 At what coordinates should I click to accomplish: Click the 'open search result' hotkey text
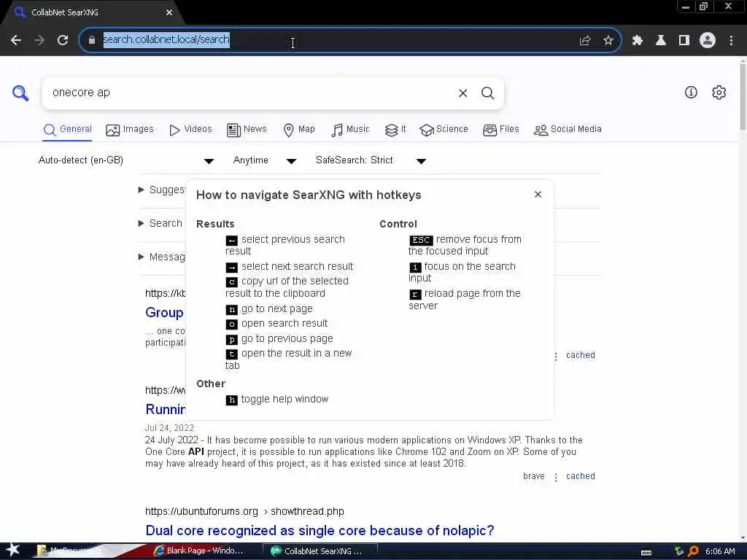[x=285, y=323]
